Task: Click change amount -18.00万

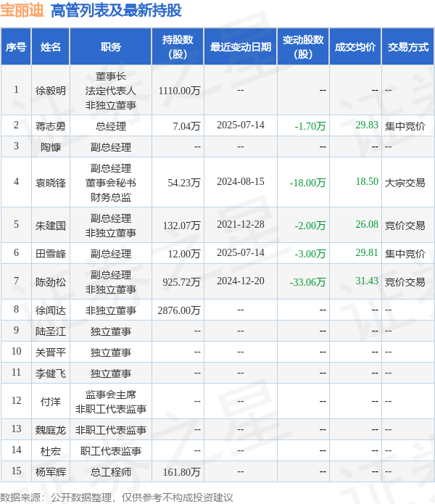Action: [308, 183]
